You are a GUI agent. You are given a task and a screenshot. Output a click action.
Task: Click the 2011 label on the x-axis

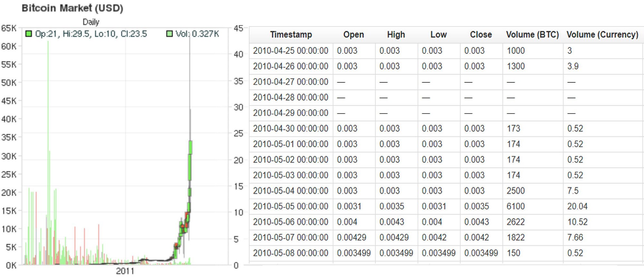click(125, 271)
